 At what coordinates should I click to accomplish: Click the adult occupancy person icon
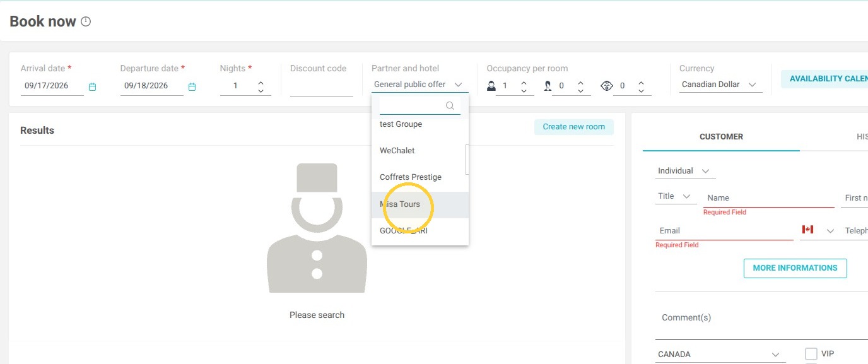click(x=491, y=85)
